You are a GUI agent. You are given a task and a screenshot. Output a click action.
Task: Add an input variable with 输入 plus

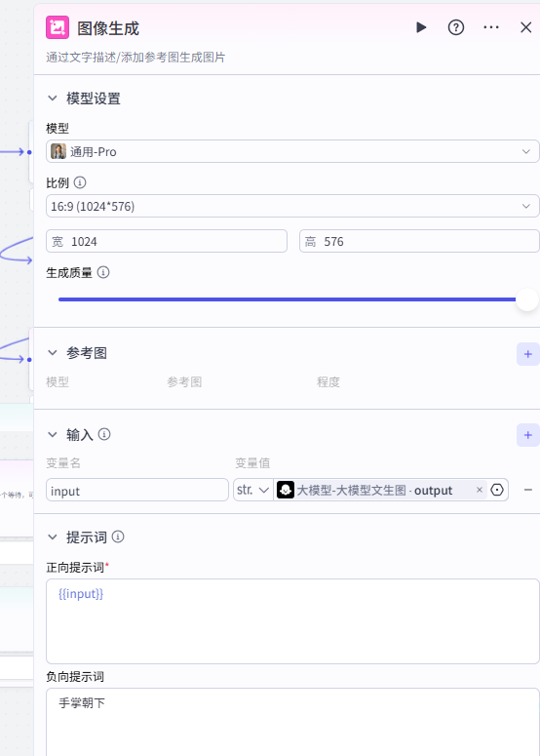528,435
